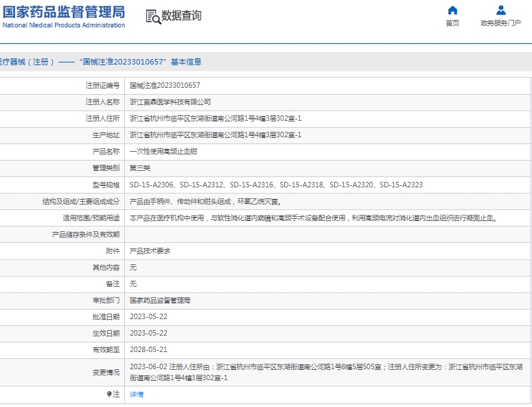The height and width of the screenshot is (407, 532).
Task: Click the 变更情况 label
Action: 106,373
